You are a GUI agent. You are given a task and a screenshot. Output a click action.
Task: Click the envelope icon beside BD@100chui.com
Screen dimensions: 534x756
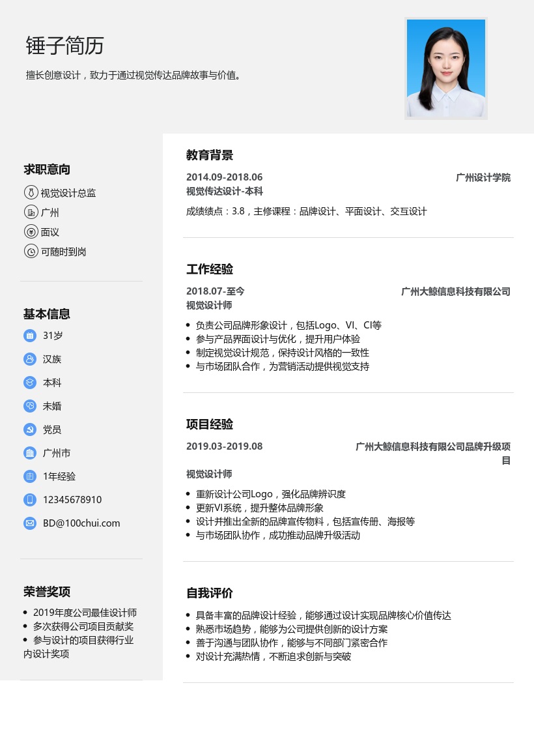coord(30,523)
